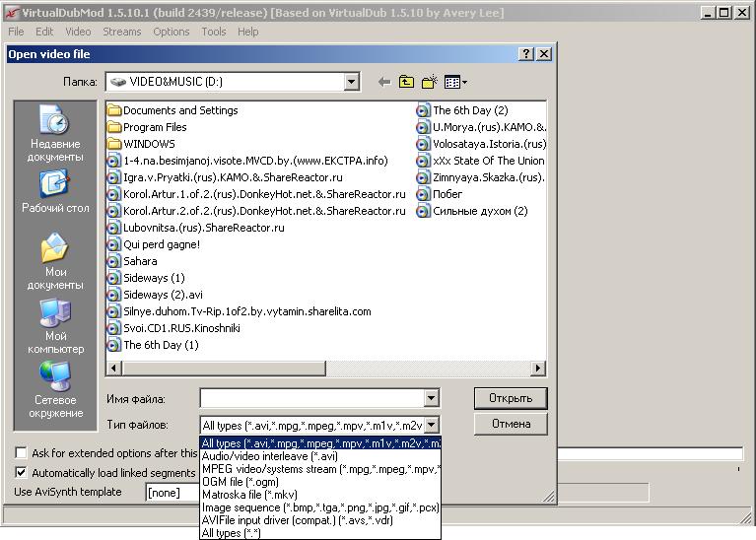Viewport: 756px width, 540px height.
Task: Select video file Sideways (1)
Action: [x=146, y=278]
